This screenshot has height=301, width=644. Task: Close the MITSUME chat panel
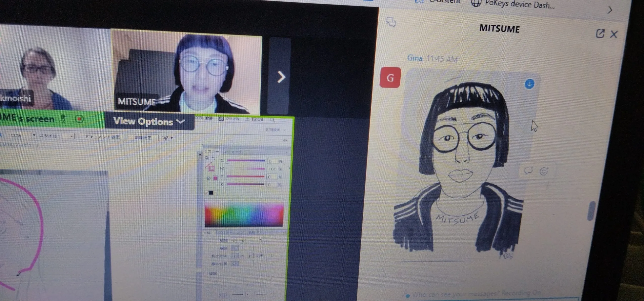614,34
